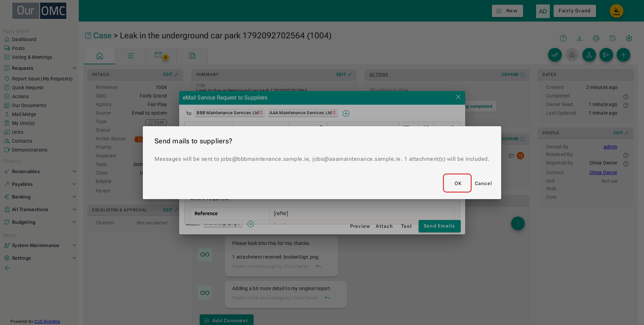This screenshot has height=325, width=644.
Task: Collapse sidebar with back arrow
Action: 8,268
